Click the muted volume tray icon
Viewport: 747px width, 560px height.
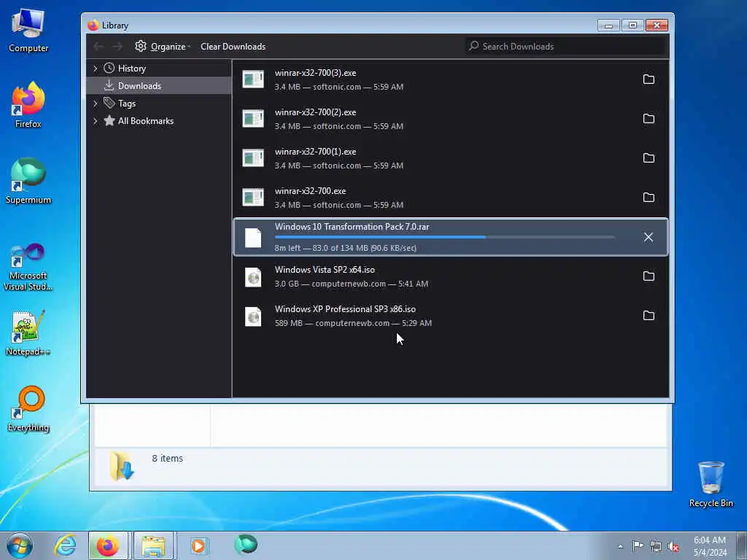point(673,547)
